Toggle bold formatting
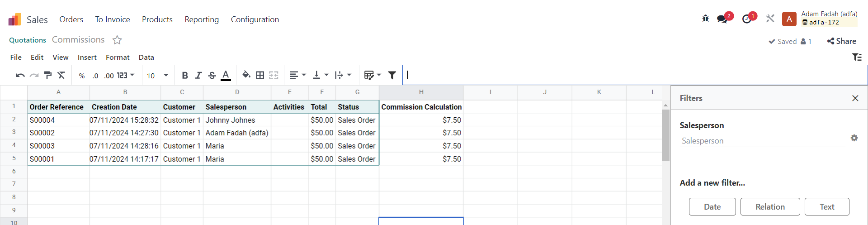868x225 pixels. click(x=184, y=75)
